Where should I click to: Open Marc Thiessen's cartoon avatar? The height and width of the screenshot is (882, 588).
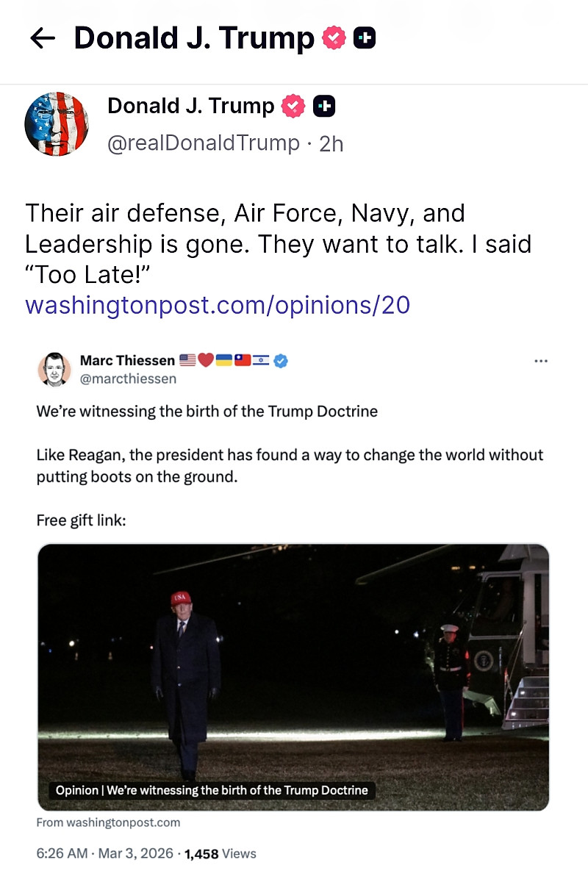pos(54,369)
